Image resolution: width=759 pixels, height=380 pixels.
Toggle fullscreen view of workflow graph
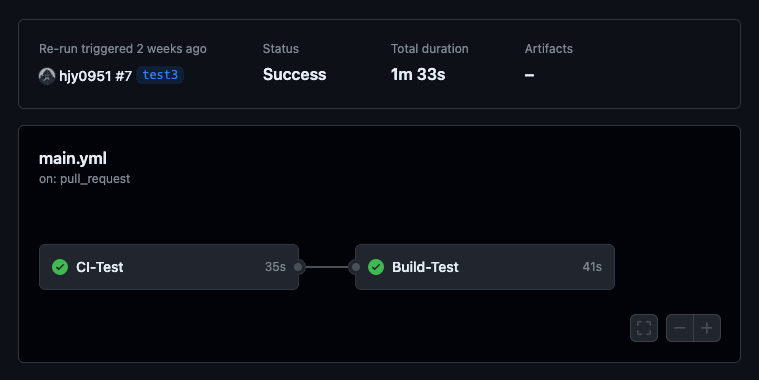coord(644,328)
